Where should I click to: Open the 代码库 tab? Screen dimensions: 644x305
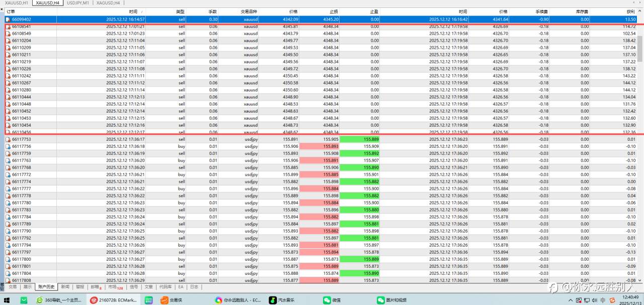[x=166, y=287]
